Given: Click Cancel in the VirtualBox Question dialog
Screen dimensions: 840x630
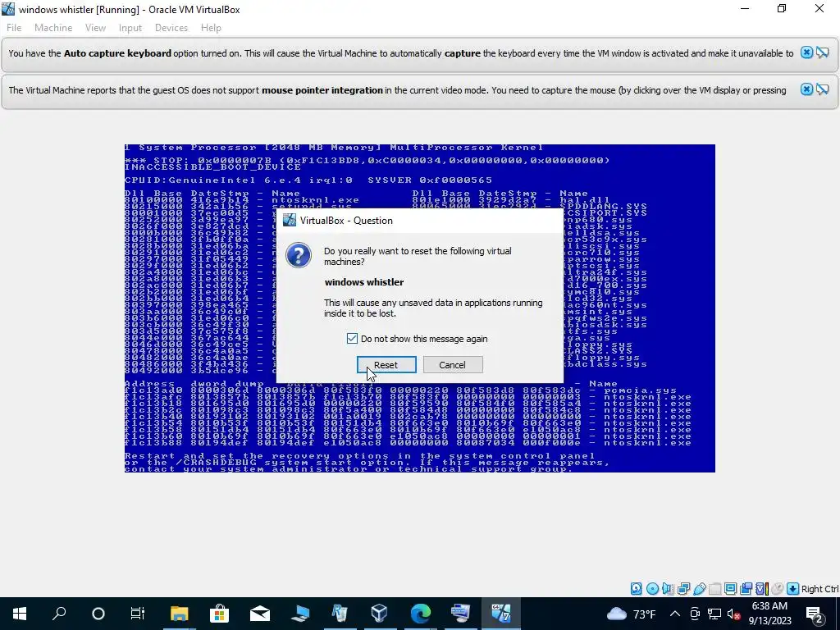Looking at the screenshot, I should [x=453, y=365].
